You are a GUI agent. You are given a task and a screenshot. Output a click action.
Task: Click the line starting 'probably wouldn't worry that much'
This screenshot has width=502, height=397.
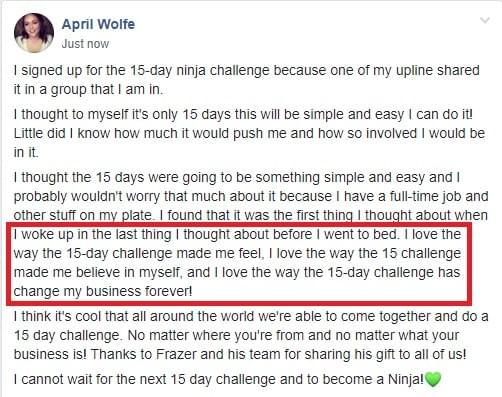pyautogui.click(x=251, y=196)
